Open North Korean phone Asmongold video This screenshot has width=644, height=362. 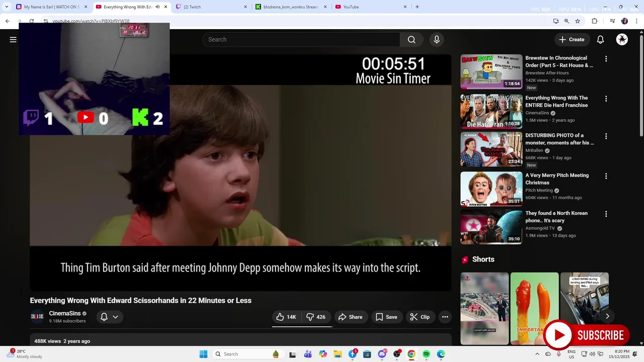pos(492,227)
